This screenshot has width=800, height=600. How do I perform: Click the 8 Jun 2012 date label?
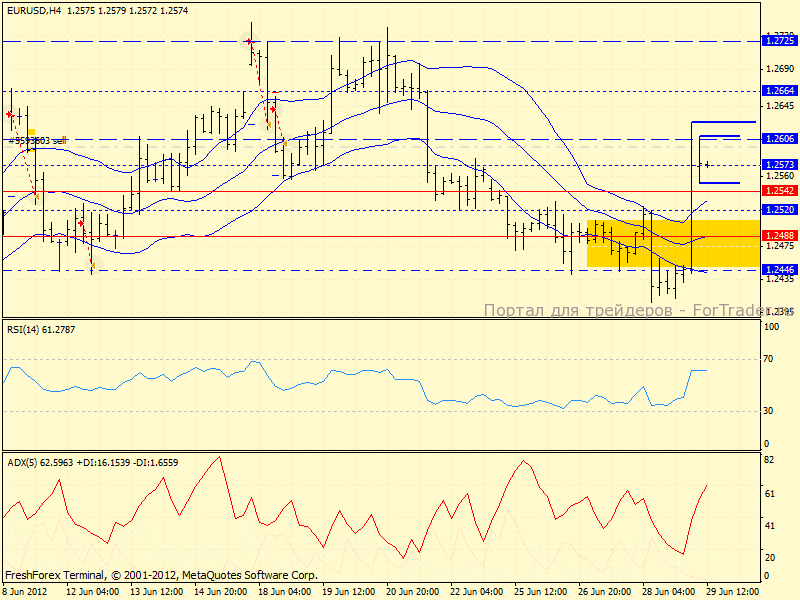coord(26,592)
